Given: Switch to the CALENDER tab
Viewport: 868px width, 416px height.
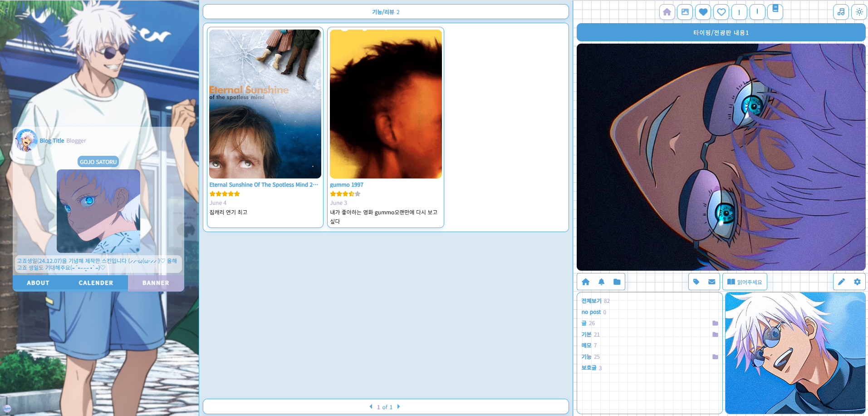Looking at the screenshot, I should coord(96,283).
